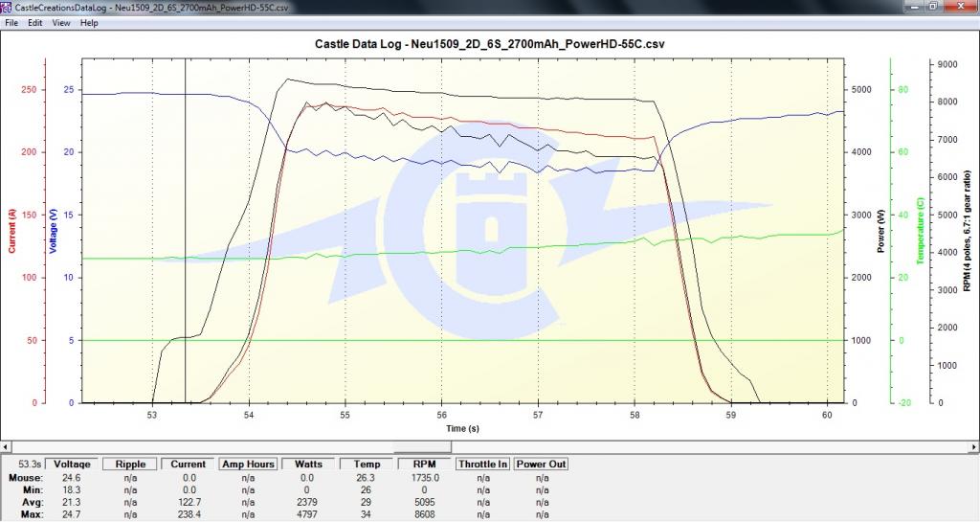The width and height of the screenshot is (980, 522).
Task: Click the horizontal scrollbar right arrow
Action: 972,446
